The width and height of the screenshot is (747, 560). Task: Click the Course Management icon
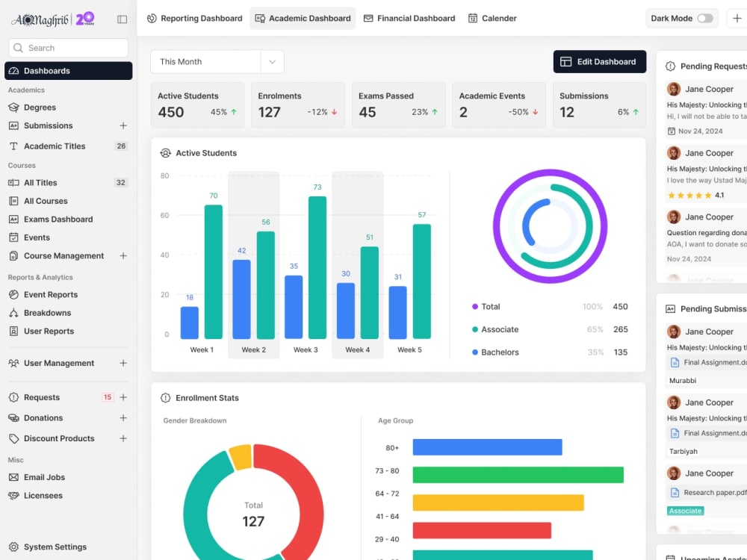(x=13, y=255)
